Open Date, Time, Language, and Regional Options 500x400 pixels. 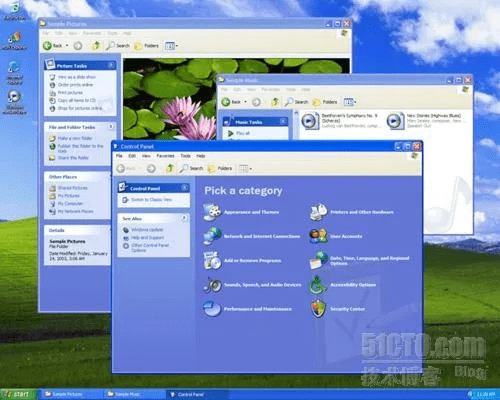pyautogui.click(x=318, y=260)
